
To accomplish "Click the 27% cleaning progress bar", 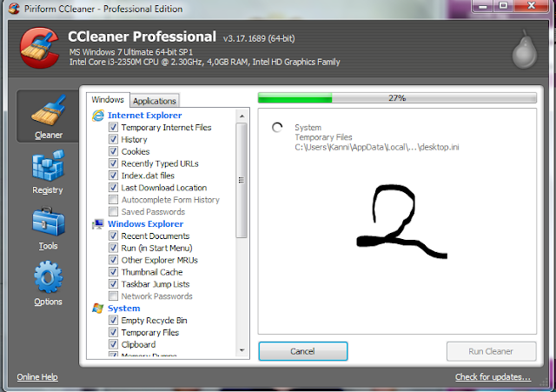I will click(397, 98).
